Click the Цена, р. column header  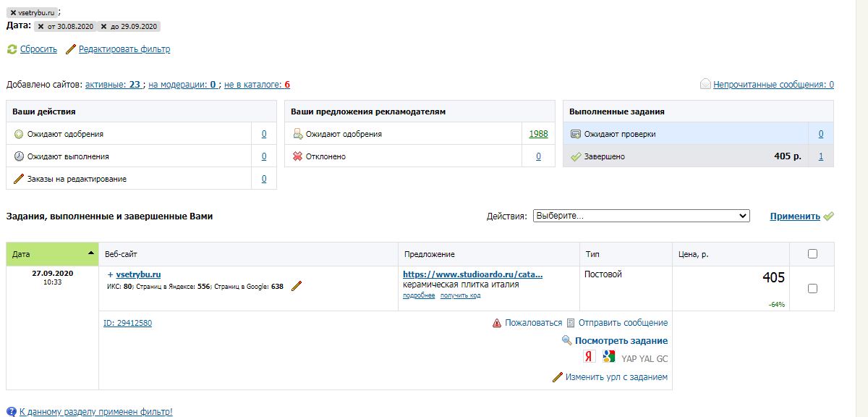point(694,254)
